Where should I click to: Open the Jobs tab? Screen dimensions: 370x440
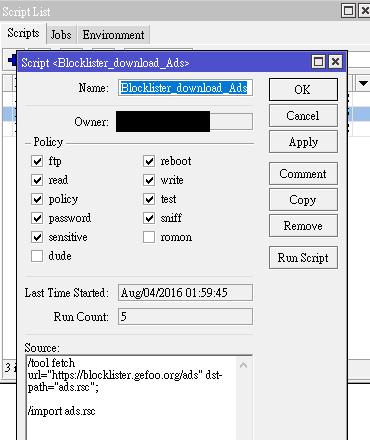[x=61, y=35]
